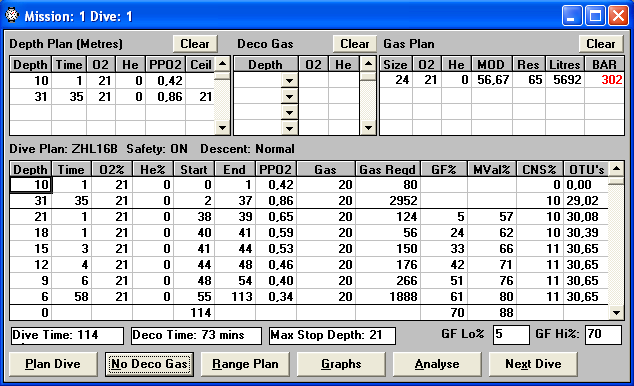Select OTU value 30,39

coord(586,232)
